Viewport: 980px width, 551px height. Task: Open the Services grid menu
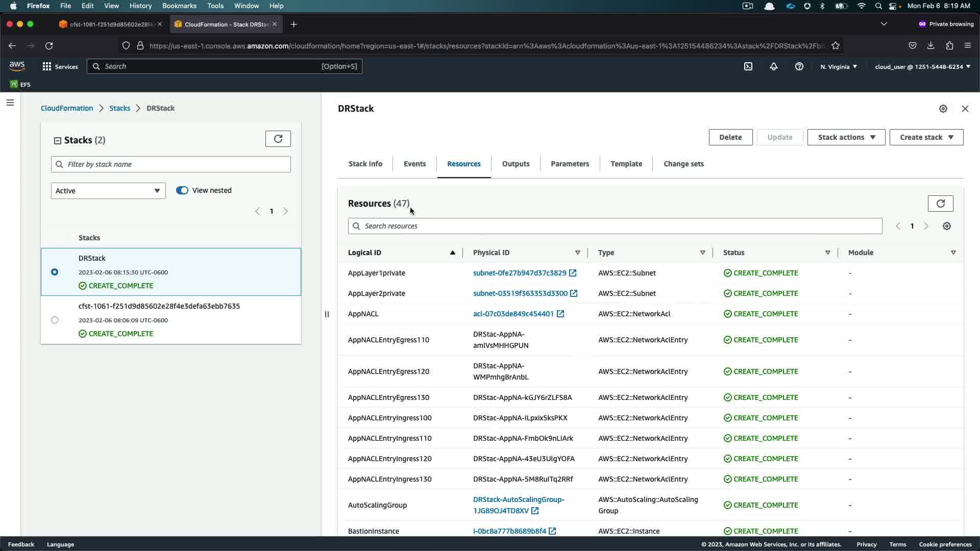[x=47, y=66]
